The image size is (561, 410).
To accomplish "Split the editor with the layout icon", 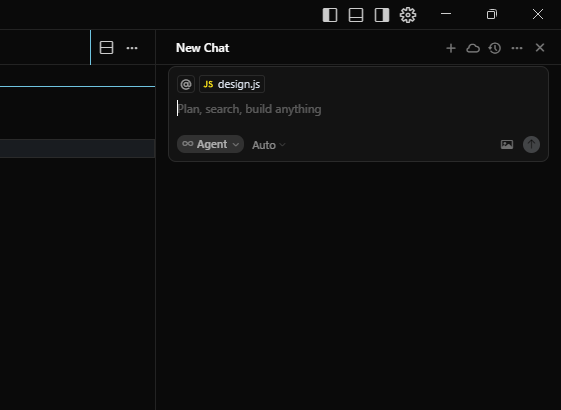I will pyautogui.click(x=106, y=48).
